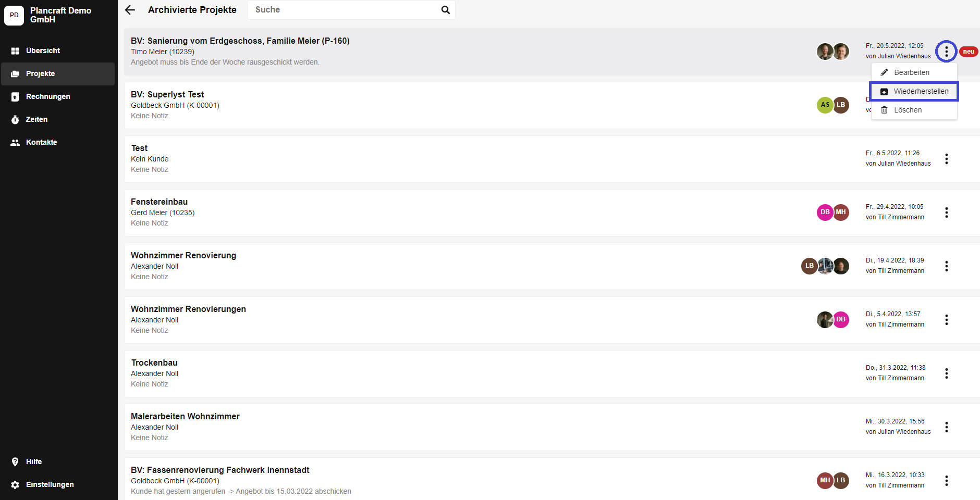Open three-dot menu for Trockenbau
980x500 pixels.
pyautogui.click(x=946, y=373)
